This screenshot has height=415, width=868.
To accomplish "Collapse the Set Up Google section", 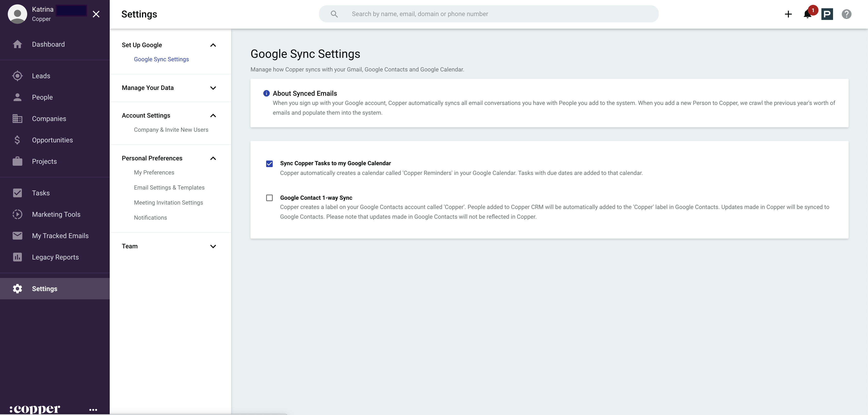I will tap(213, 45).
